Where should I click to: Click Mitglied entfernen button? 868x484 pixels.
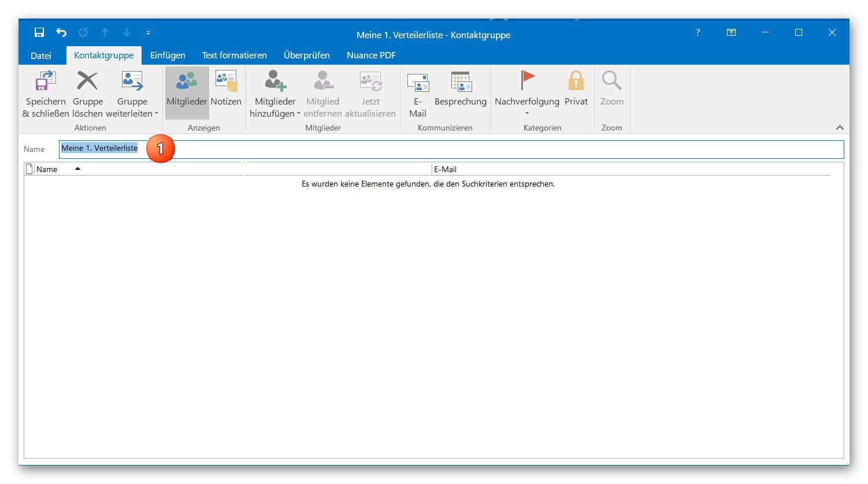(x=322, y=94)
